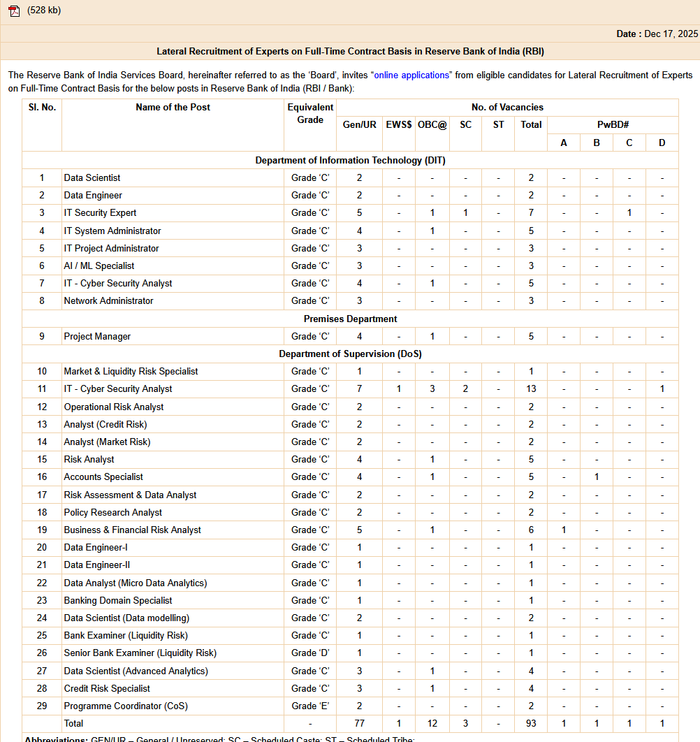Click the OBC@ column header
This screenshot has width=700, height=742.
coord(432,124)
